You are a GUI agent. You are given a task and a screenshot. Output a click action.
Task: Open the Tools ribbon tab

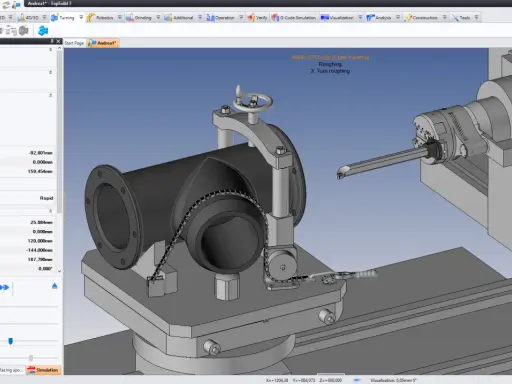465,18
